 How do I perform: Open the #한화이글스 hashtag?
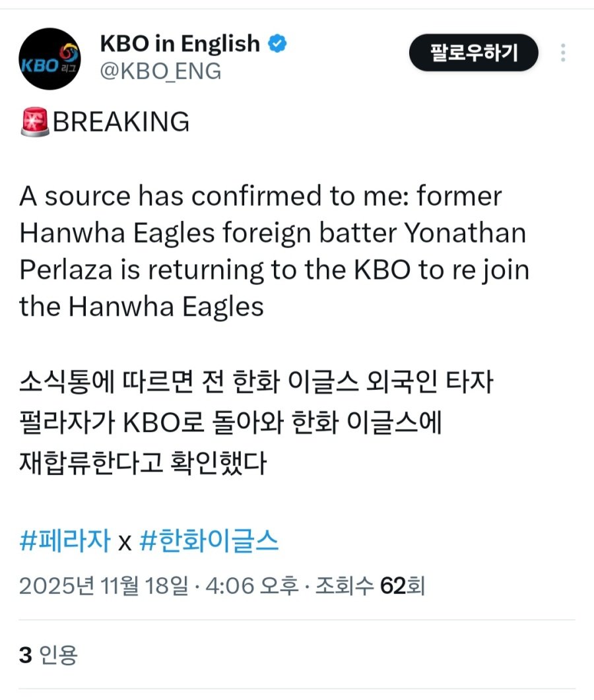tap(209, 542)
